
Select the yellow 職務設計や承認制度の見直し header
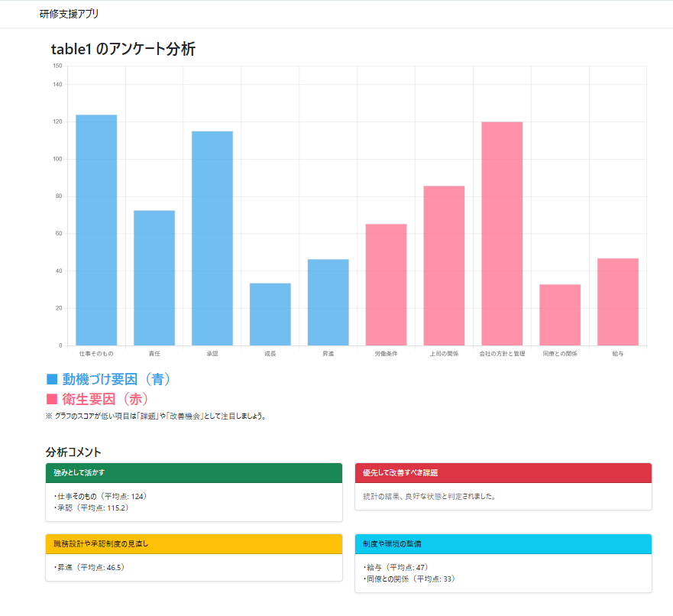pos(194,543)
